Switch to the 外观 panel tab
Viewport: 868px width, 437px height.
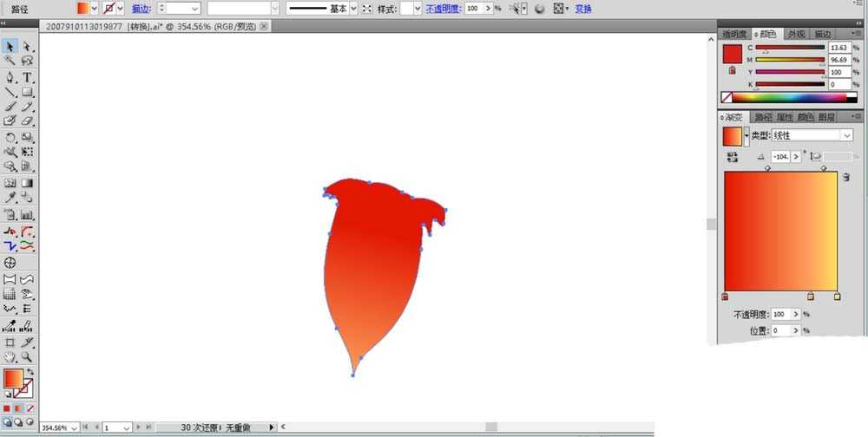click(x=796, y=35)
